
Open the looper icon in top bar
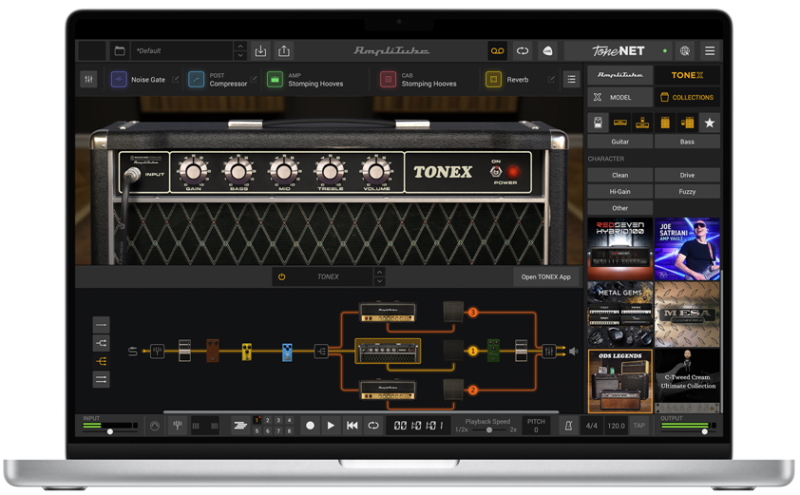tap(522, 51)
